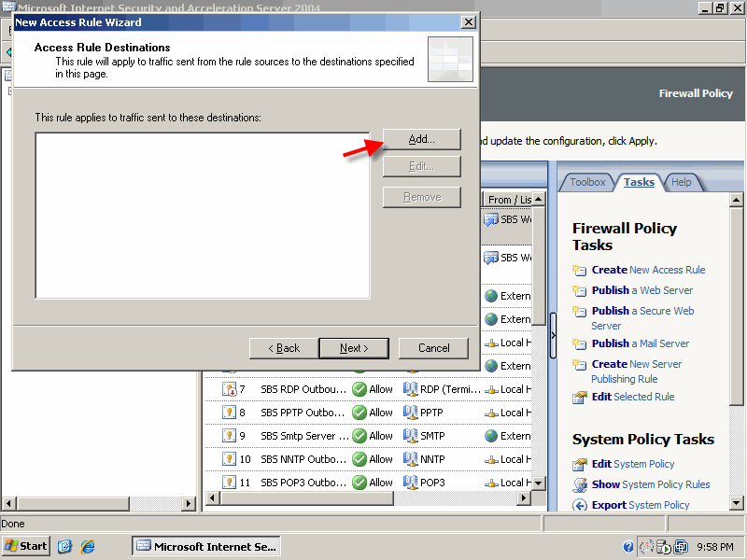Click the NNTP protocol icon

tap(410, 459)
